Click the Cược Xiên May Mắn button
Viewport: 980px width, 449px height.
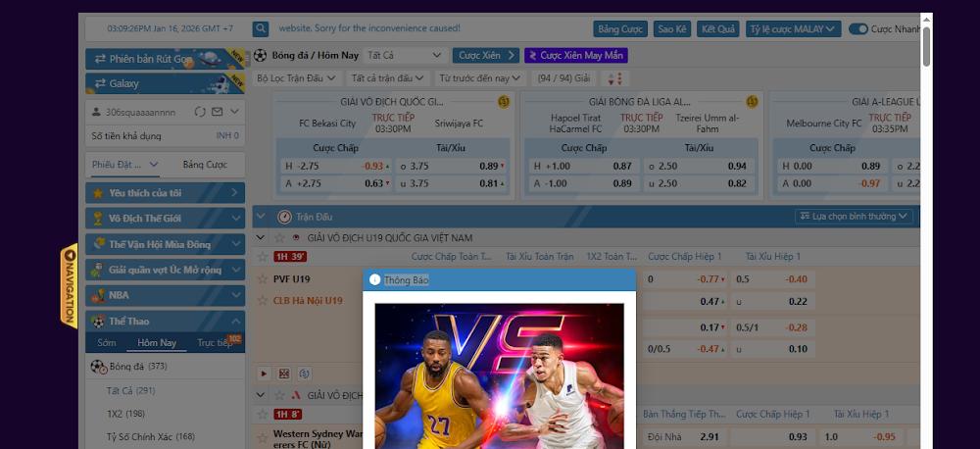[x=575, y=56]
